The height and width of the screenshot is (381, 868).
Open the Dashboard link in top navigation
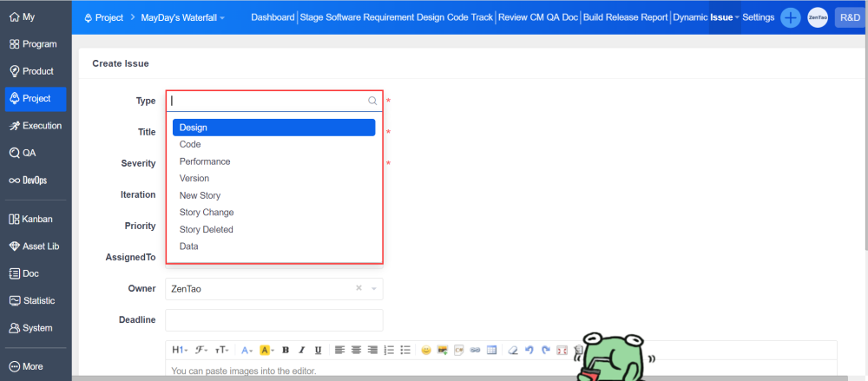pos(273,17)
